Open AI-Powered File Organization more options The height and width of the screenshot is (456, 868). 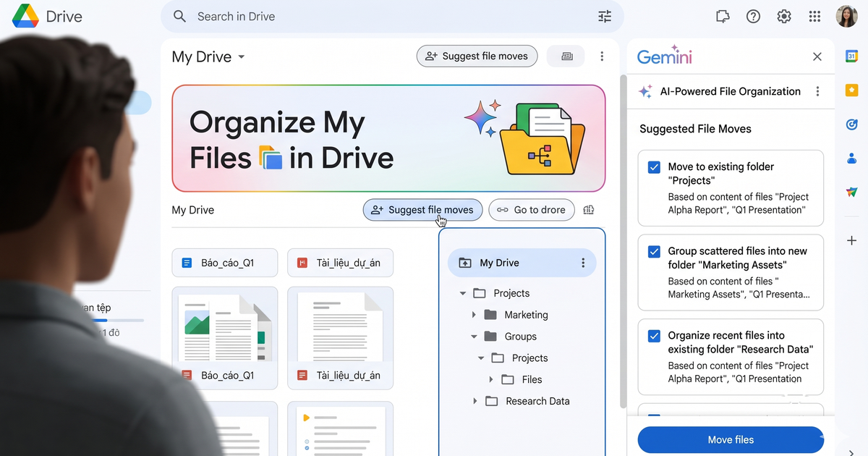[x=818, y=91]
